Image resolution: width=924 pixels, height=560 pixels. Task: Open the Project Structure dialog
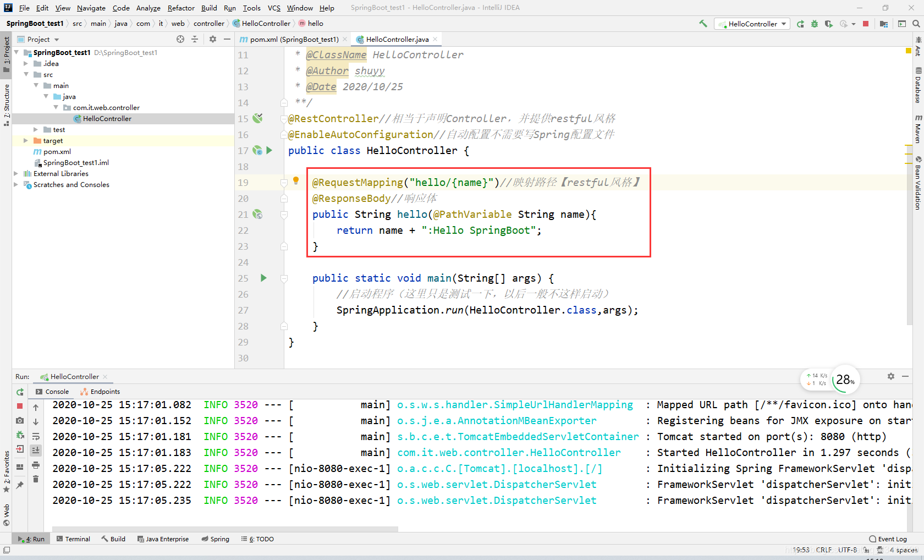point(884,24)
